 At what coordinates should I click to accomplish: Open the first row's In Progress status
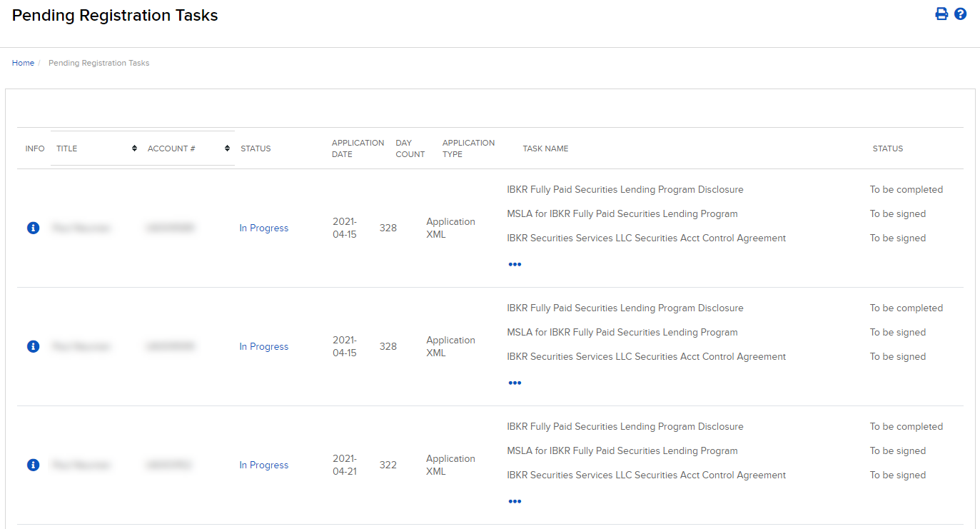[263, 228]
